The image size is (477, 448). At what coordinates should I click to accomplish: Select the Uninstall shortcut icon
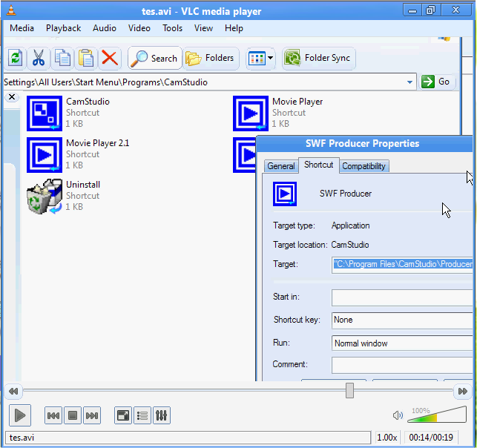point(45,197)
